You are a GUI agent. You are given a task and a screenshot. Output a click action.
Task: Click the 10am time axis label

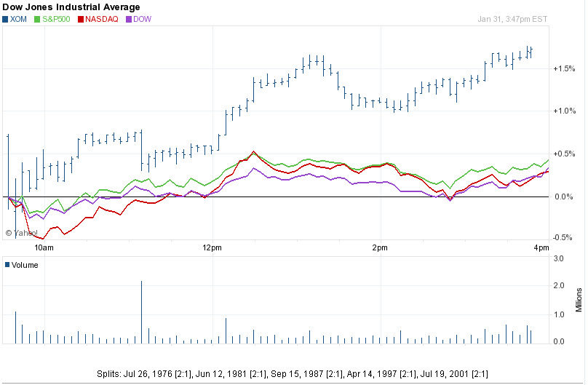tap(44, 247)
